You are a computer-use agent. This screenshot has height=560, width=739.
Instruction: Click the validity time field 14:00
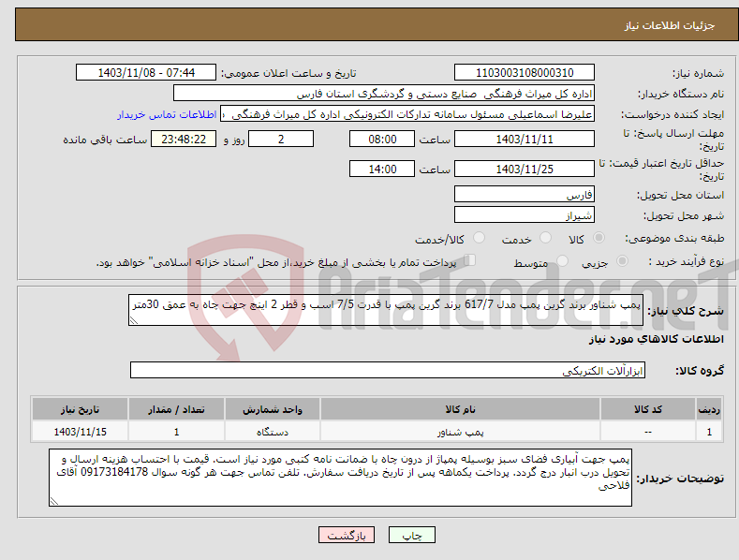[382, 169]
